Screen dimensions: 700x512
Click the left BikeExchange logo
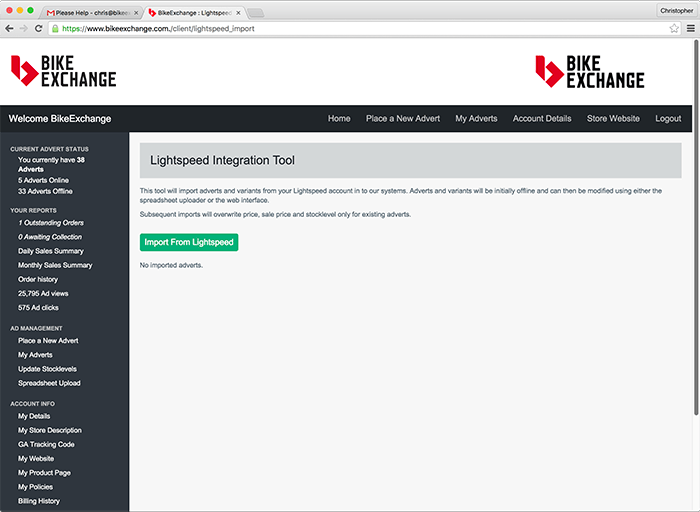tap(63, 71)
